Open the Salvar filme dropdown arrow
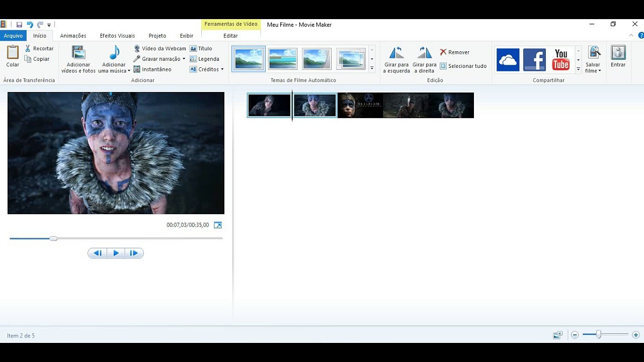The width and height of the screenshot is (644, 362). [x=600, y=71]
